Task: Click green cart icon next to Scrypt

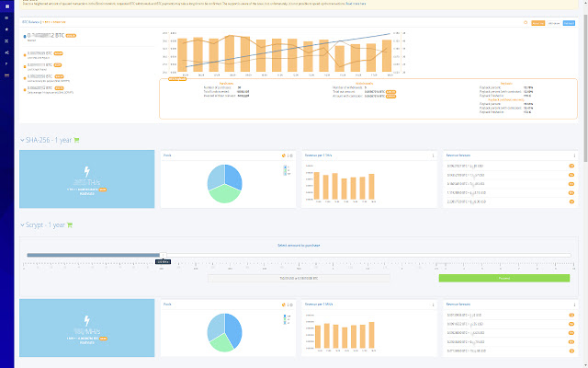Action: pos(70,224)
